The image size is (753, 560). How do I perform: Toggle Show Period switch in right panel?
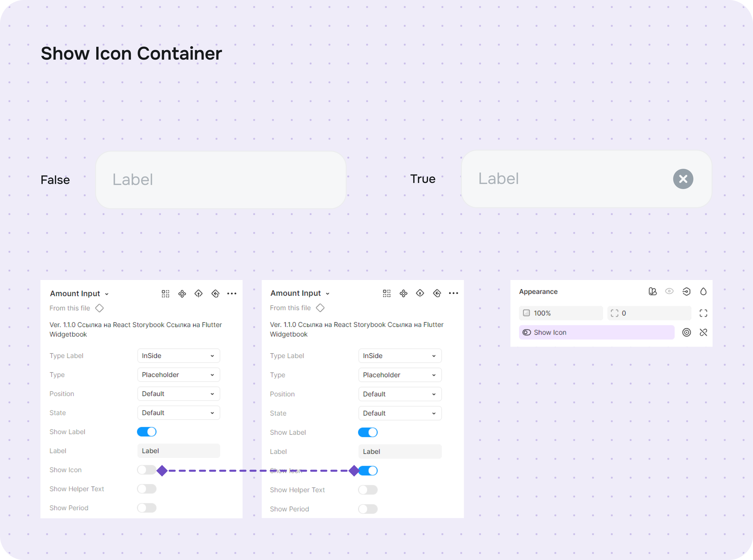pos(368,509)
